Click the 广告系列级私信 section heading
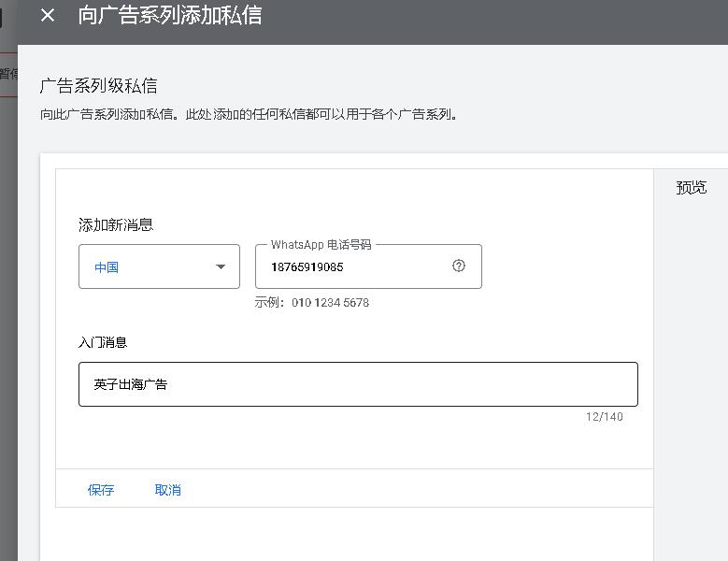The height and width of the screenshot is (561, 728). 98,86
